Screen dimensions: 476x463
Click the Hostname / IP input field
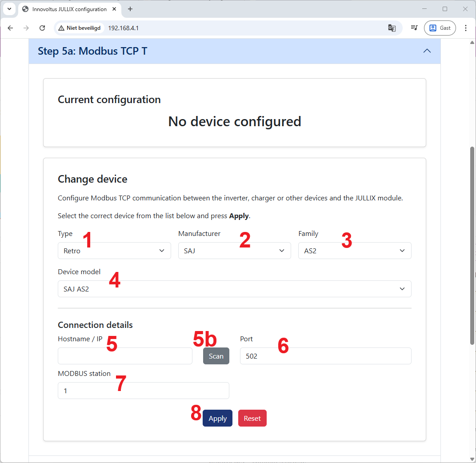pyautogui.click(x=125, y=356)
